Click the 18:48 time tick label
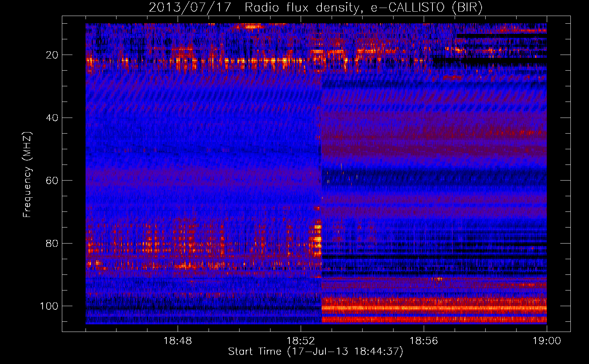589x364 pixels. tap(178, 341)
